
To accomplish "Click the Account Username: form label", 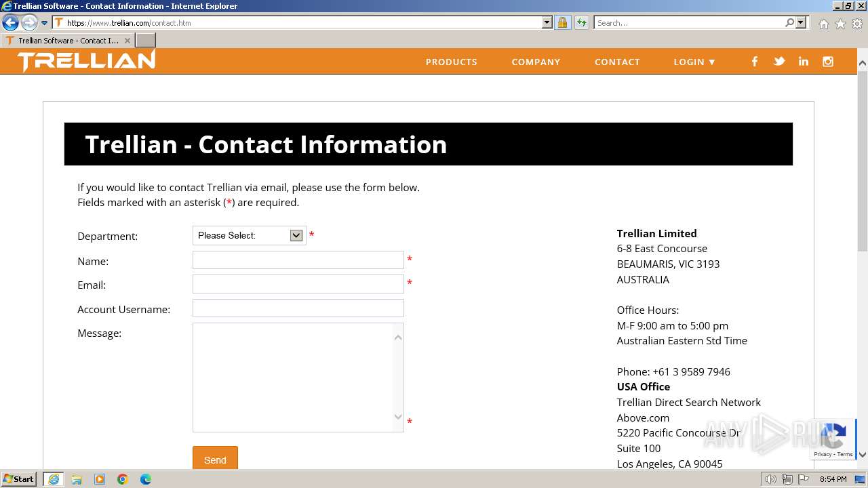I will click(123, 309).
